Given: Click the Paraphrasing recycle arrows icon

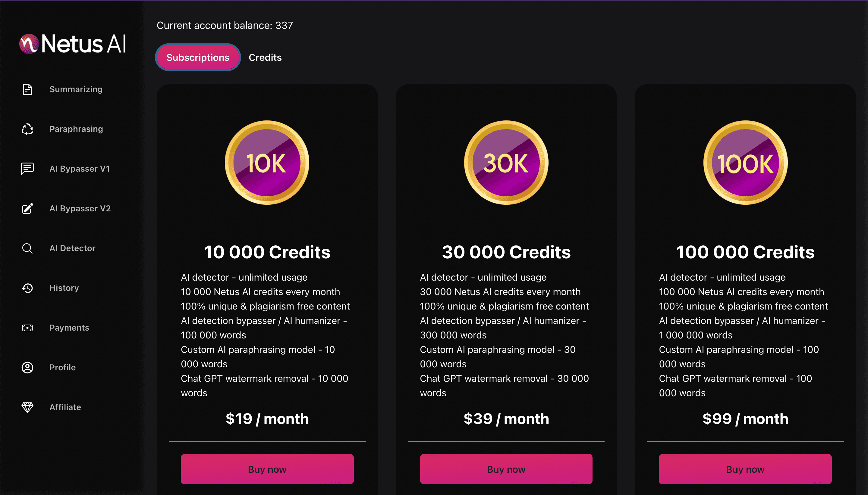Looking at the screenshot, I should 27,129.
